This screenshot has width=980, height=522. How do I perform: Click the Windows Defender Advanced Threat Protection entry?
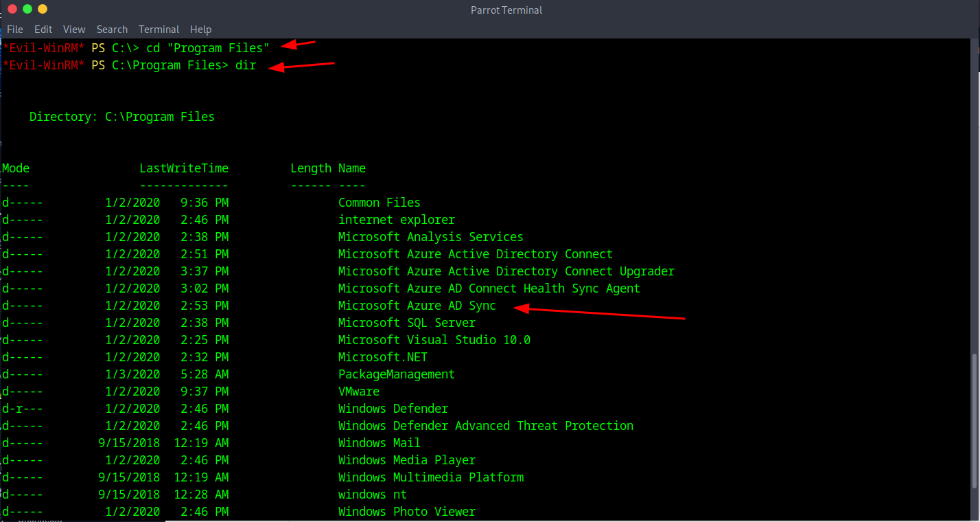pyautogui.click(x=485, y=426)
